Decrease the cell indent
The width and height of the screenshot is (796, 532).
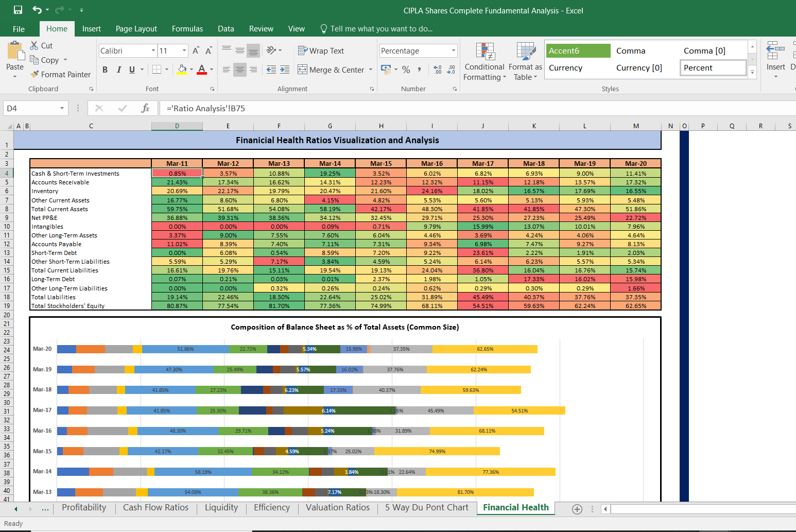[x=271, y=70]
